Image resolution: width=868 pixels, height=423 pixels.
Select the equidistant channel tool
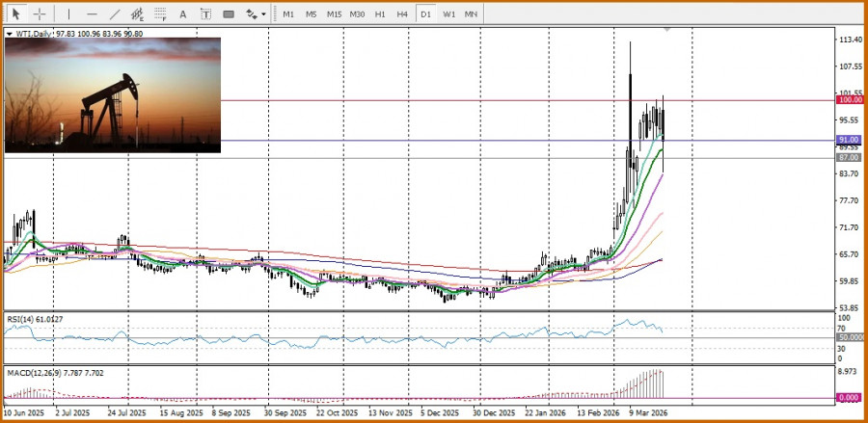[x=138, y=14]
